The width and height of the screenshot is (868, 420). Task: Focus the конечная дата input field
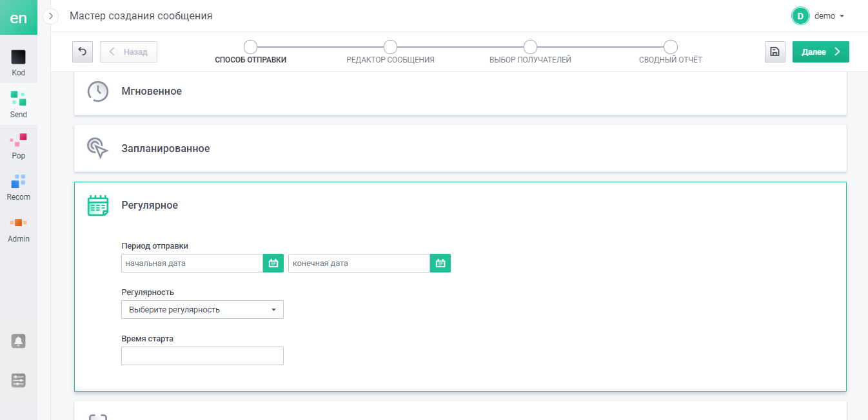pyautogui.click(x=359, y=263)
